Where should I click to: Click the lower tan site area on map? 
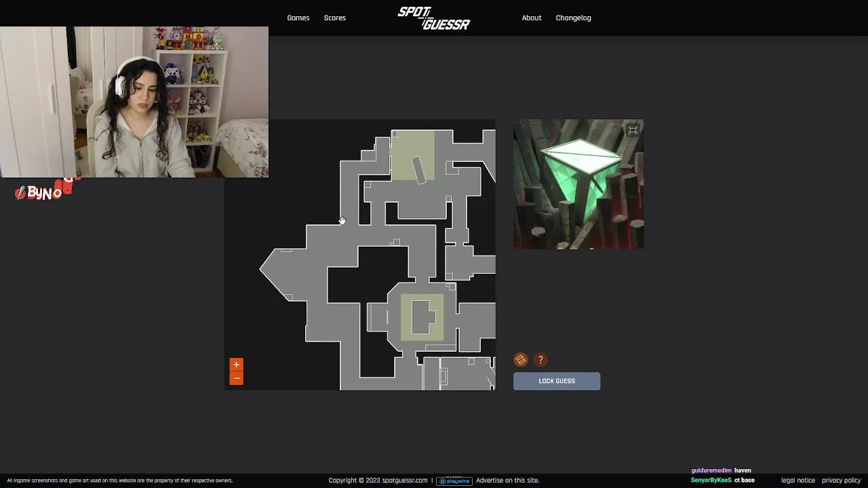[422, 317]
